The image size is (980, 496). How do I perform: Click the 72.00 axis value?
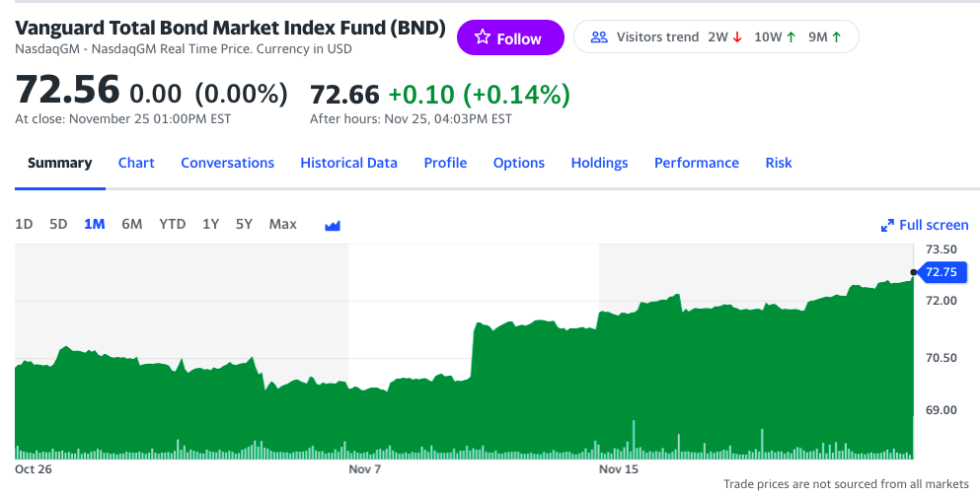click(942, 301)
